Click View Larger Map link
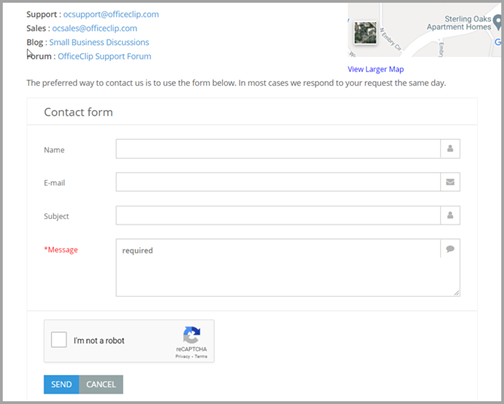This screenshot has height=404, width=504. pyautogui.click(x=376, y=69)
